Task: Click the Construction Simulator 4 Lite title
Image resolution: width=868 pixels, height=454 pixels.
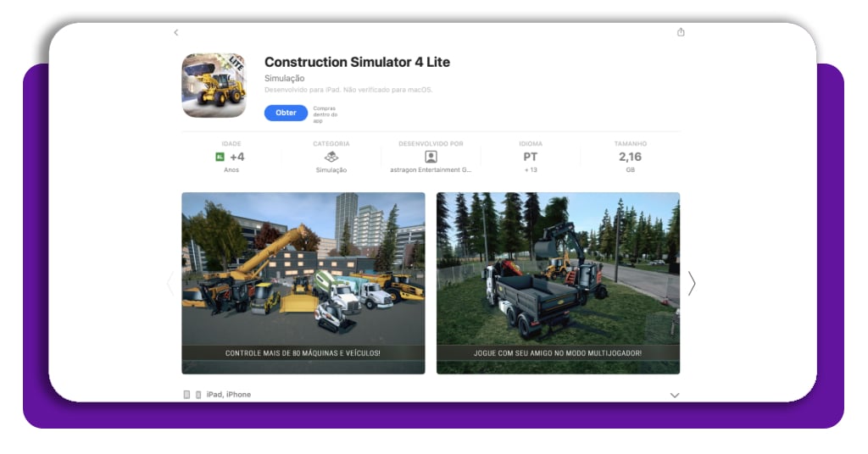Action: [357, 62]
